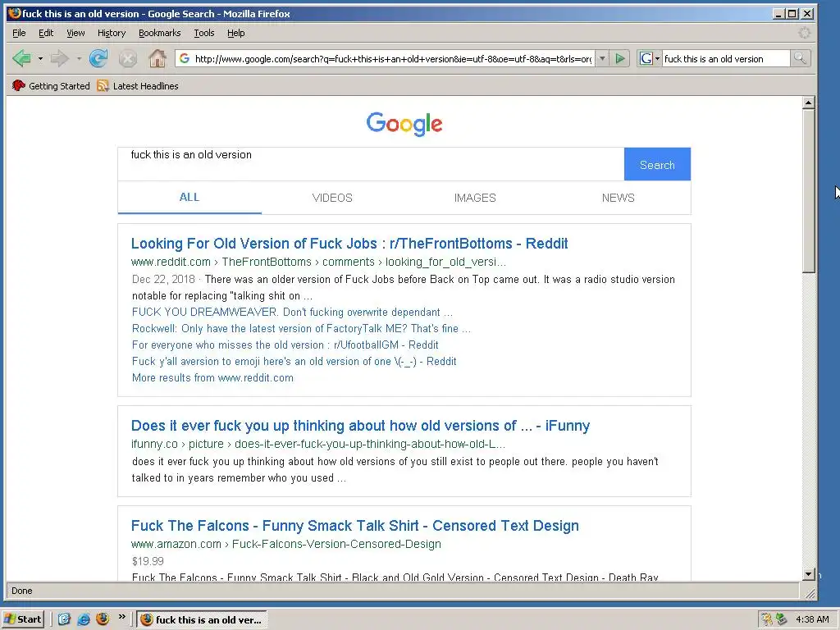840x630 pixels.
Task: Click the toolbar search magnifier icon
Action: point(800,58)
